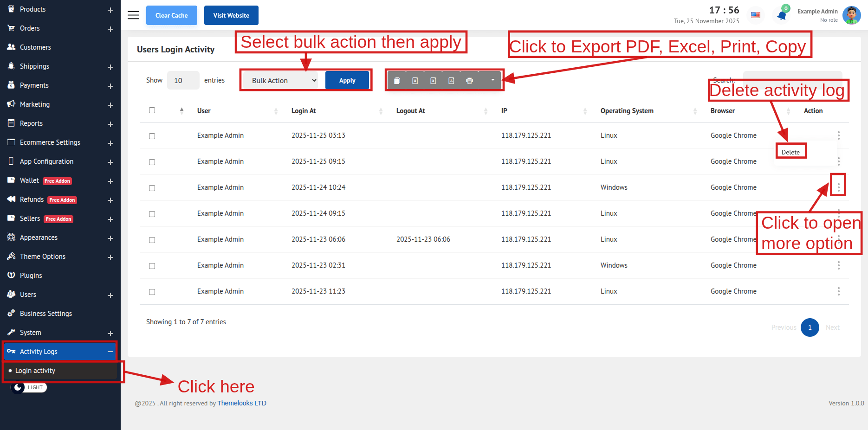Image resolution: width=868 pixels, height=430 pixels.
Task: Tick the select-all checkbox in table header
Action: 152,110
